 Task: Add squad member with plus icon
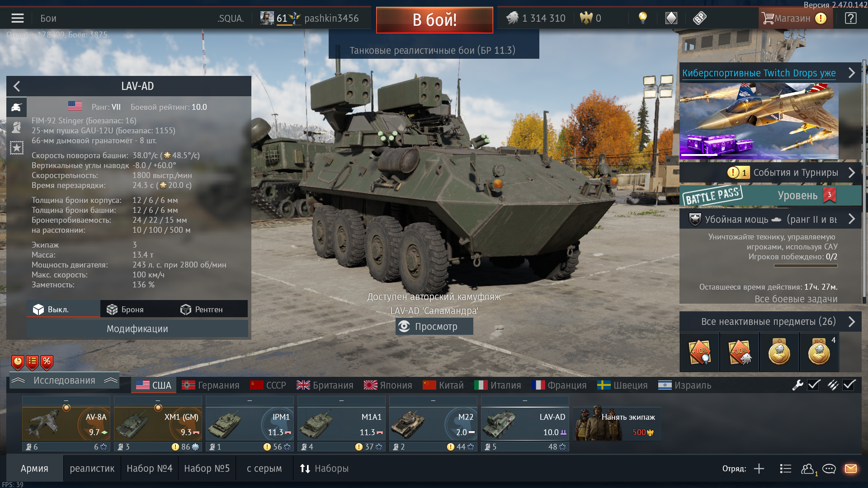[759, 469]
